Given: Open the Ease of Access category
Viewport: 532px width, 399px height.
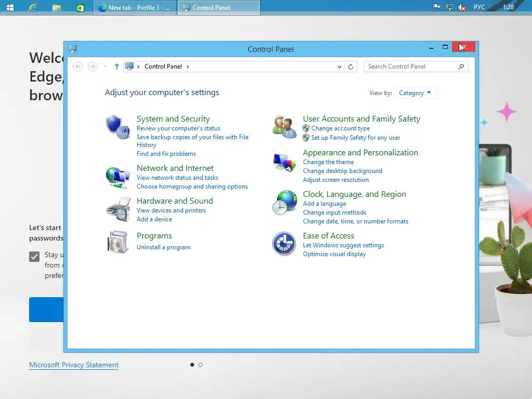Looking at the screenshot, I should pyautogui.click(x=328, y=235).
